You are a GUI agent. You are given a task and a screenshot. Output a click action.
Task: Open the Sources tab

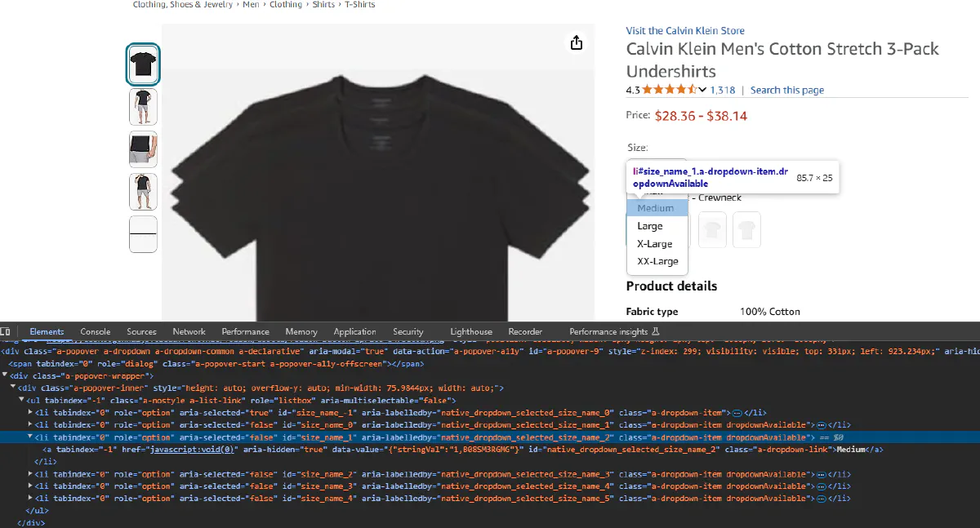(141, 332)
